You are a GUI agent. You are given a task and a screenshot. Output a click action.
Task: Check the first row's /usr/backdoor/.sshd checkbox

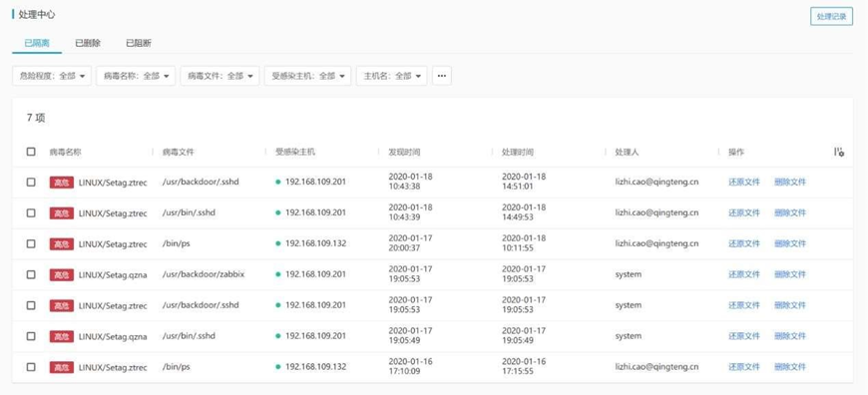(x=31, y=182)
